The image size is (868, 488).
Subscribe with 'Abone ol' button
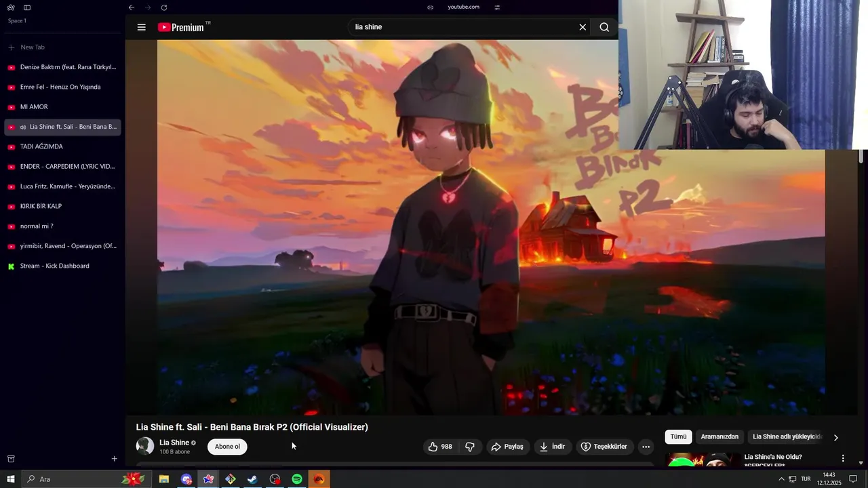coord(227,447)
